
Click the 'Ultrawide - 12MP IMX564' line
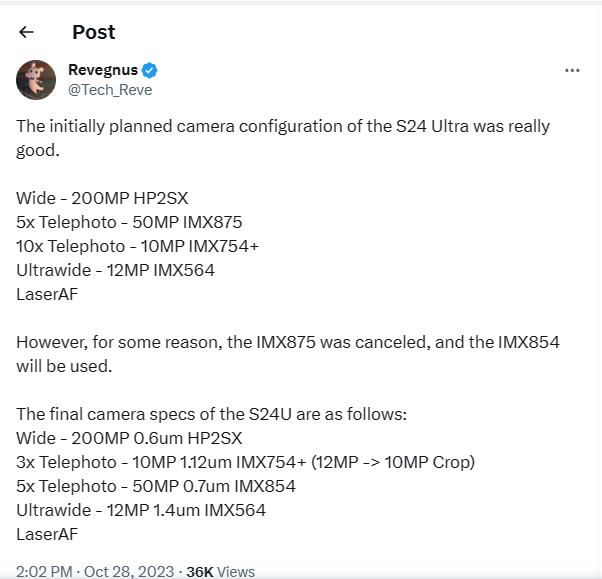[116, 269]
